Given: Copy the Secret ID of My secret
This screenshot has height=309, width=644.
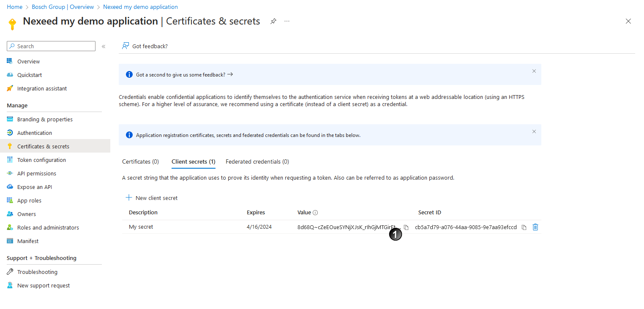Looking at the screenshot, I should coord(524,227).
